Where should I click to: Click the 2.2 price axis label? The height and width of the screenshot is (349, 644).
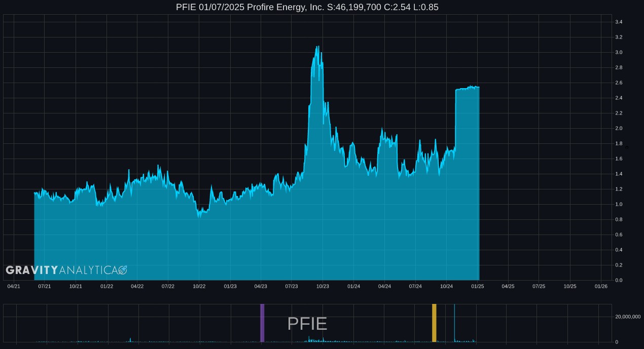coord(619,113)
